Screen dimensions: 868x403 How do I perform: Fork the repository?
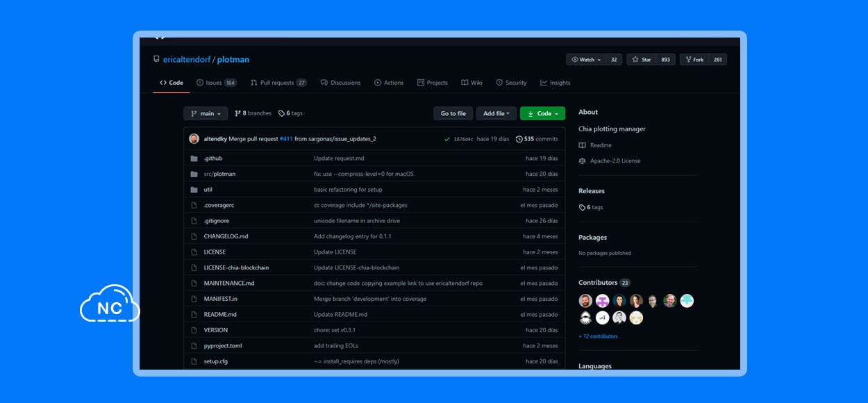click(x=694, y=60)
